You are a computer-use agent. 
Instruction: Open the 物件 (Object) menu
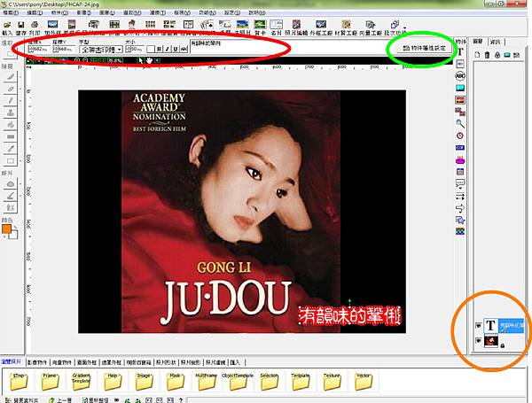(59, 12)
